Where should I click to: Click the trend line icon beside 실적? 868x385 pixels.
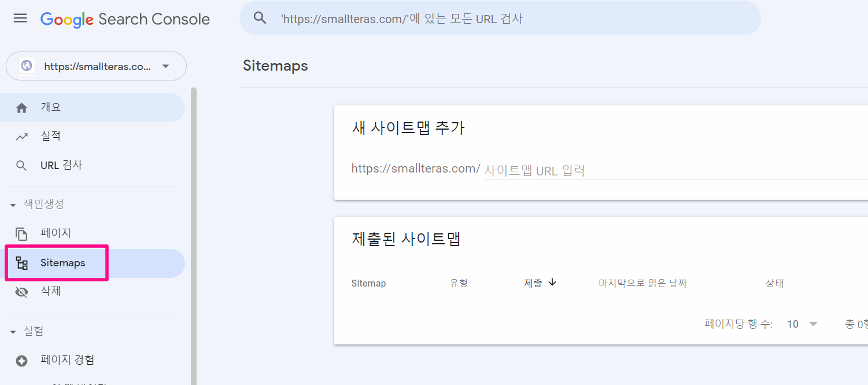(22, 137)
